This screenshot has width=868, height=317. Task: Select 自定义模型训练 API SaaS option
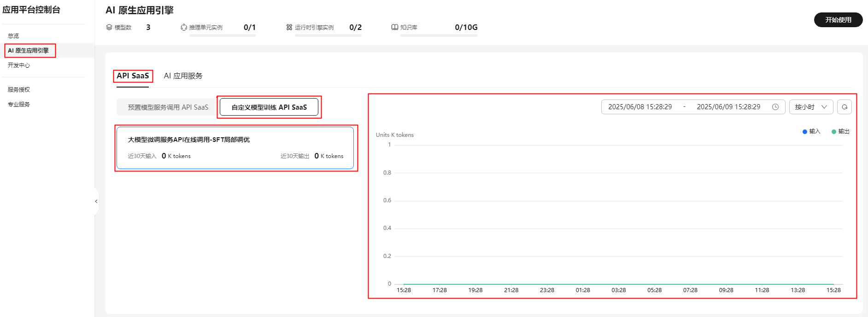[x=269, y=107]
